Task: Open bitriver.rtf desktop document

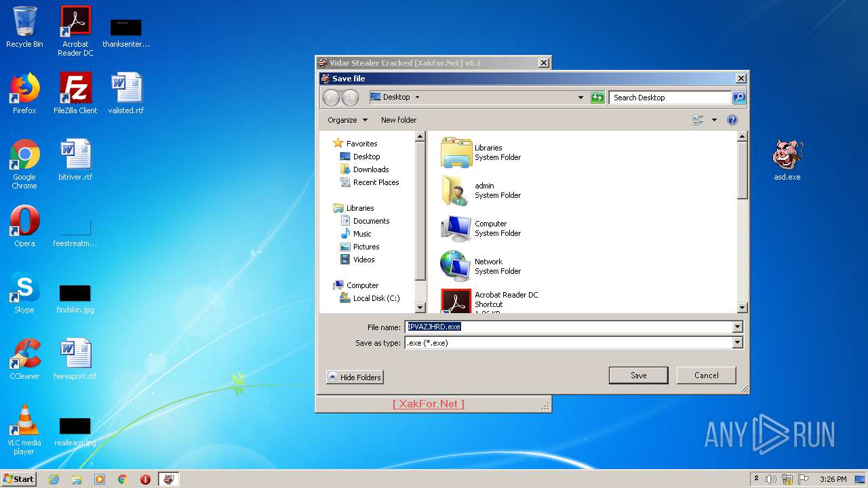Action: (75, 160)
